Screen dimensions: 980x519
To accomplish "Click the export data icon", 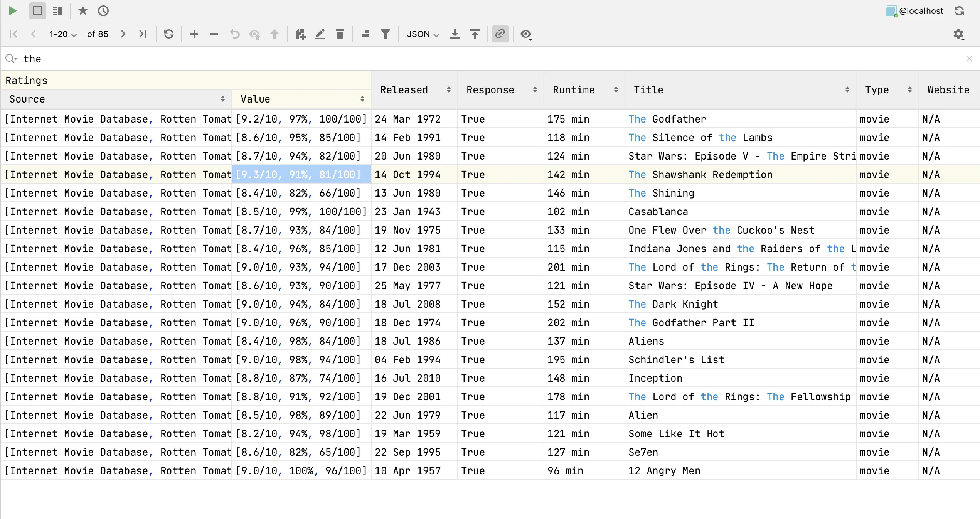I will [455, 34].
